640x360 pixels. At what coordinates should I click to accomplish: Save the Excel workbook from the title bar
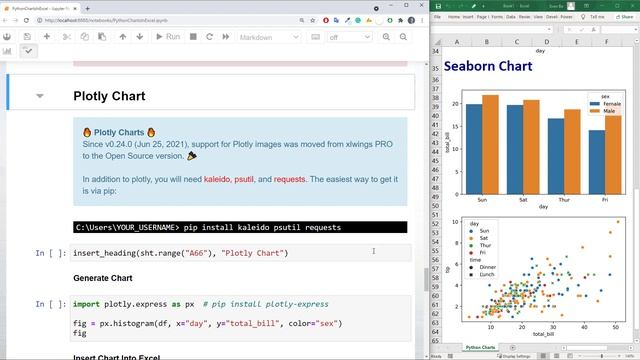[x=438, y=6]
